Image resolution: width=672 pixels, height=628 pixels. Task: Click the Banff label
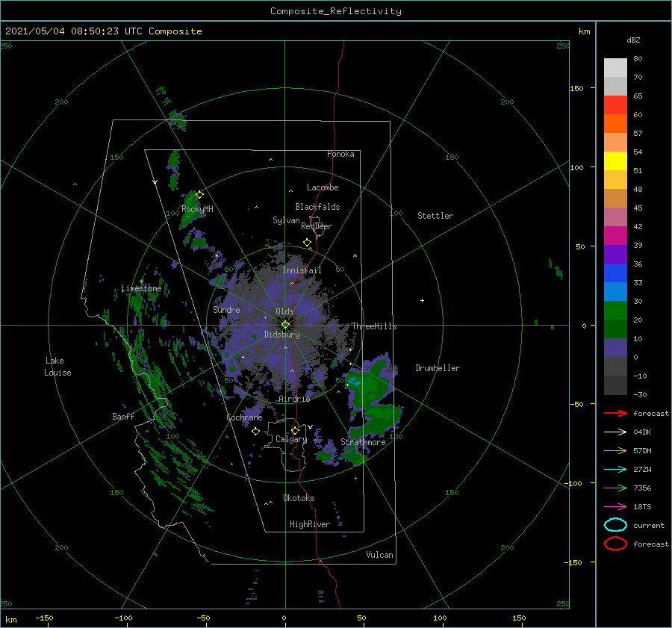point(123,417)
